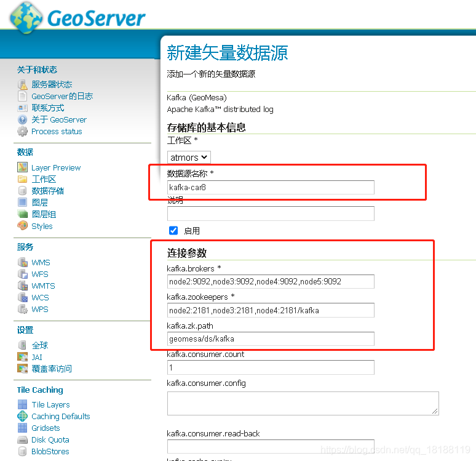Screen dimensions: 476x461
Task: Open 服务器状态 server status page
Action: click(x=52, y=84)
